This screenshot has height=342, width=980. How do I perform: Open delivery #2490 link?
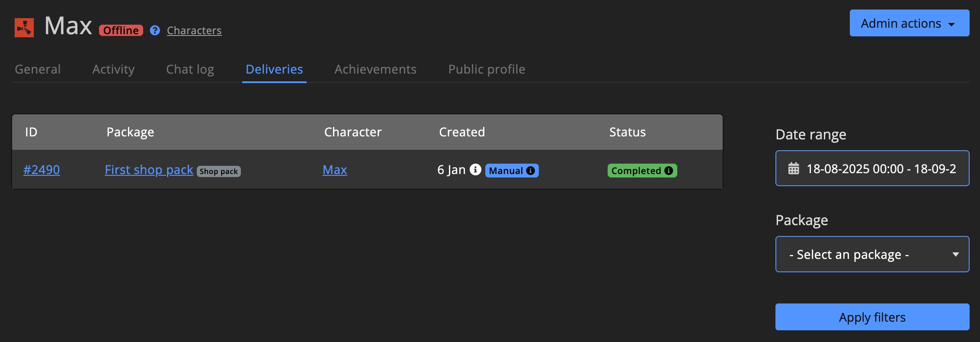[42, 170]
